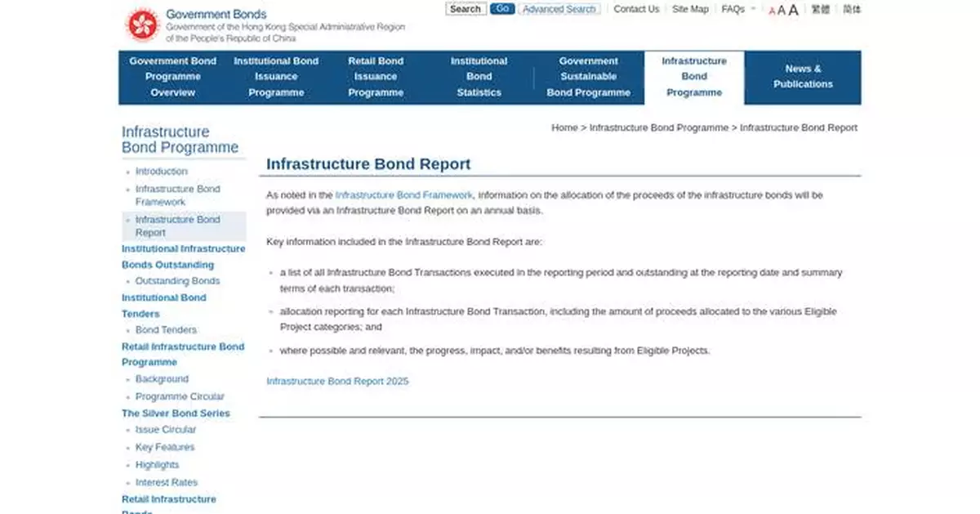980x514 pixels.
Task: Open Infrastructure Bond Report 2025
Action: click(337, 381)
